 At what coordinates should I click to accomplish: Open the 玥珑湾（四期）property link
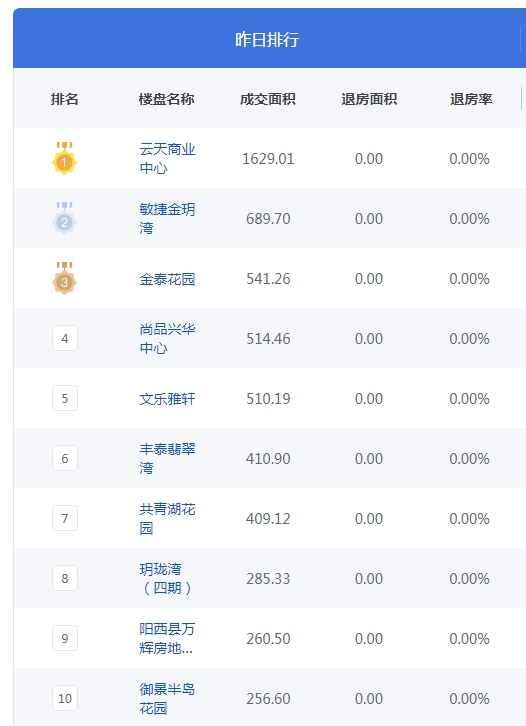(x=166, y=579)
